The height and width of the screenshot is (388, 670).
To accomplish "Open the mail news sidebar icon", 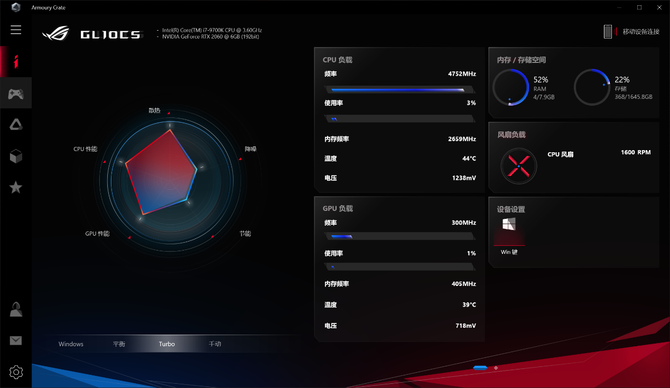I will 16,341.
